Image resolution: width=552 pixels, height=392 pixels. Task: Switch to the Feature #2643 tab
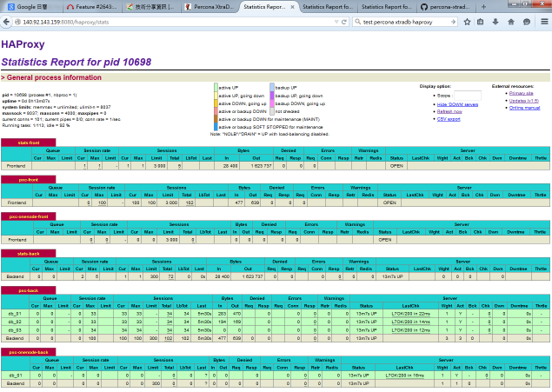[x=91, y=7]
